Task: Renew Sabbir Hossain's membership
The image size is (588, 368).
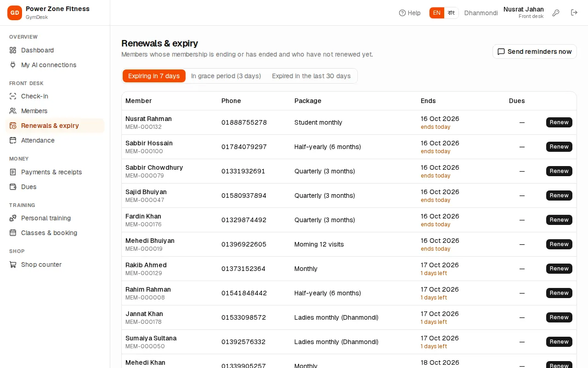Action: coord(559,147)
